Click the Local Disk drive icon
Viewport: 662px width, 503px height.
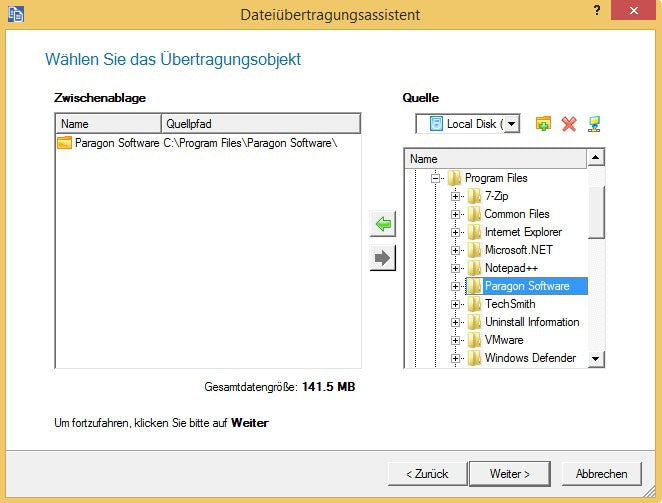coord(436,124)
